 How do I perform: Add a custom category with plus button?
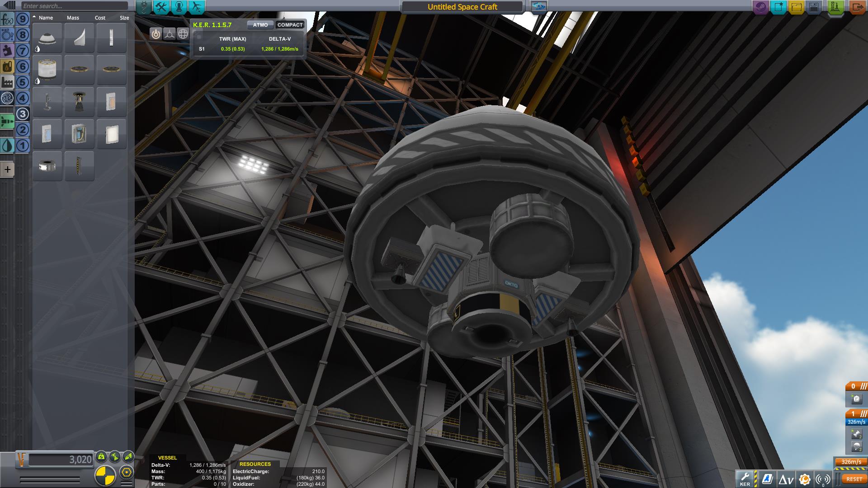(7, 169)
